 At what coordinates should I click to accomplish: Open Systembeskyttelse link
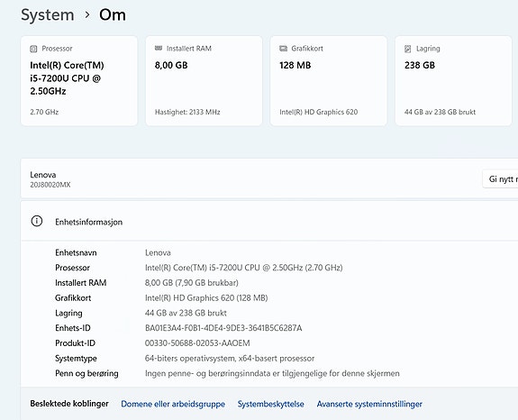point(270,404)
